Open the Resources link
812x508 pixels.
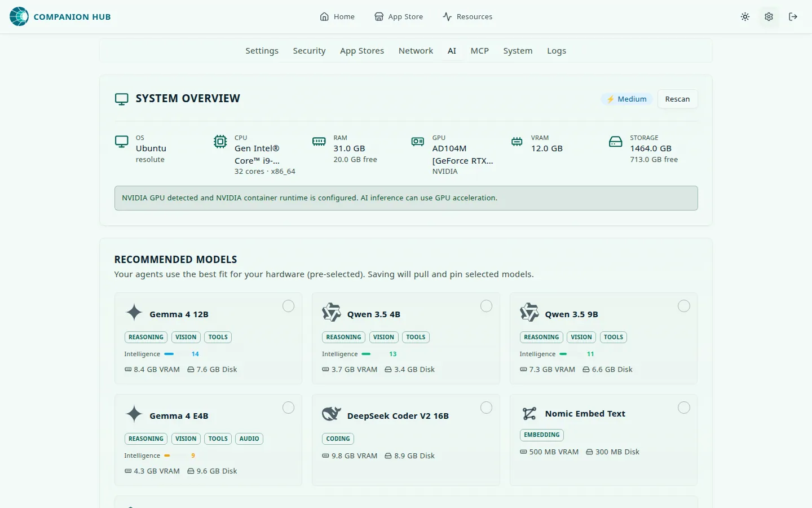pyautogui.click(x=467, y=17)
